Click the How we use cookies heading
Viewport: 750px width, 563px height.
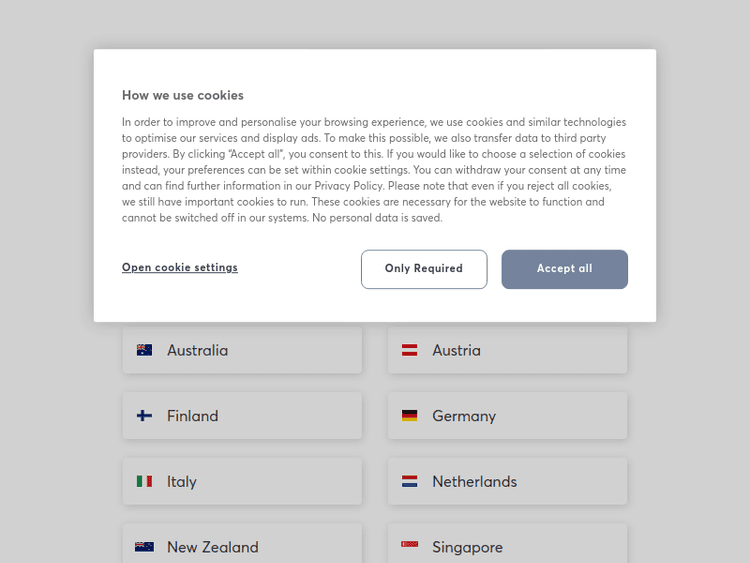183,95
